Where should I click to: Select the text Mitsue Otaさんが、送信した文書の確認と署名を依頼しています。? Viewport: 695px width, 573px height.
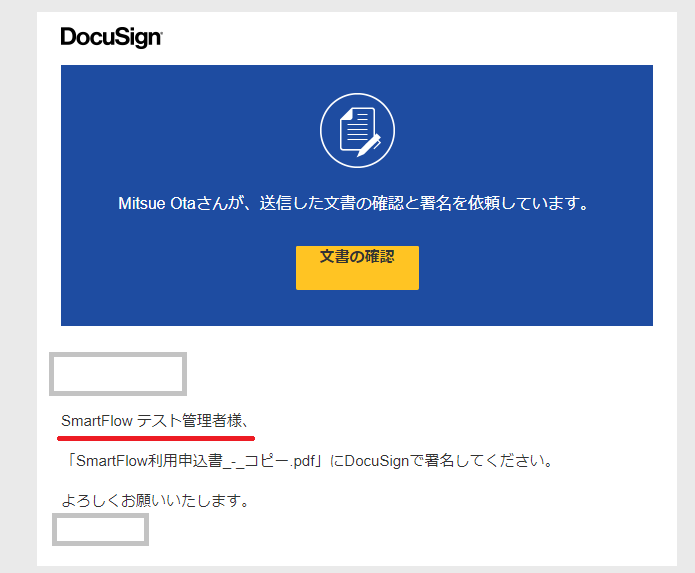click(x=353, y=203)
